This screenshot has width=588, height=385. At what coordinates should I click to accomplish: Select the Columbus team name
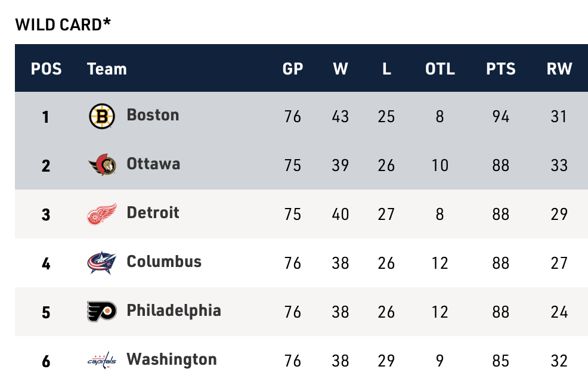(164, 261)
